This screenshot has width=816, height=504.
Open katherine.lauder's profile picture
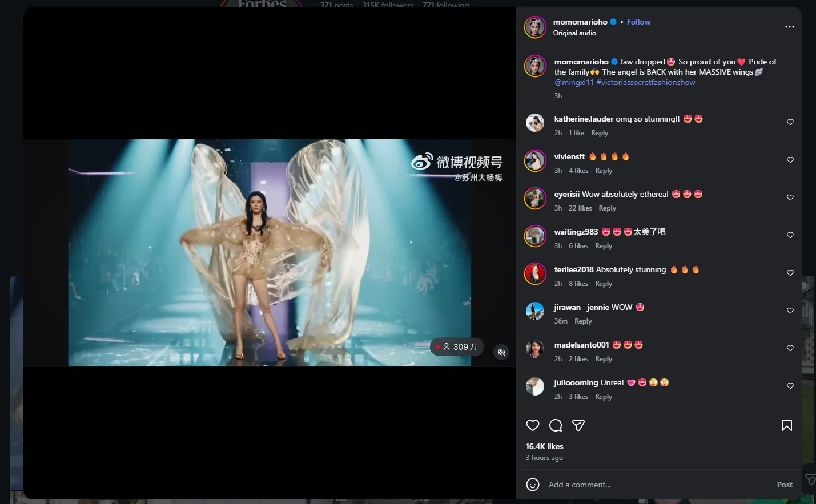pos(535,122)
